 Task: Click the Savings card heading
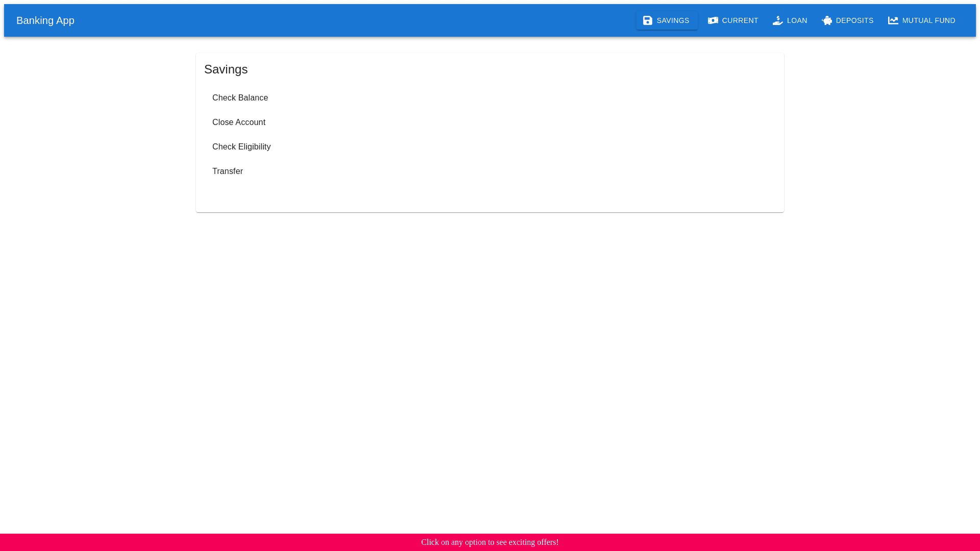click(226, 69)
